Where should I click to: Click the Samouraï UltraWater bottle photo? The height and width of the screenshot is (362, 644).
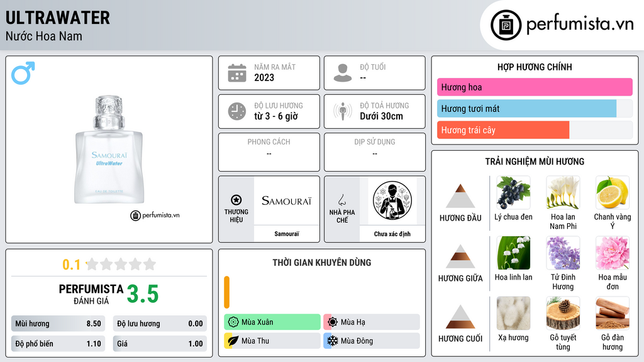[x=109, y=150]
